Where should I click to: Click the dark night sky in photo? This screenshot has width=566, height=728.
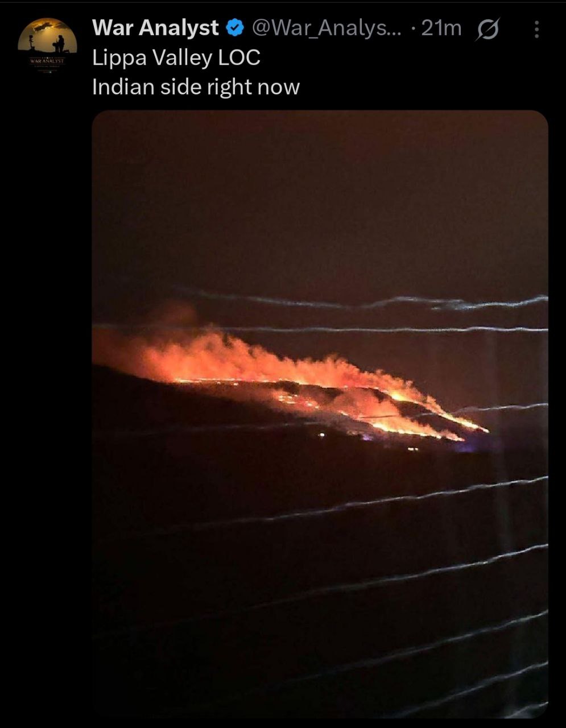319,199
